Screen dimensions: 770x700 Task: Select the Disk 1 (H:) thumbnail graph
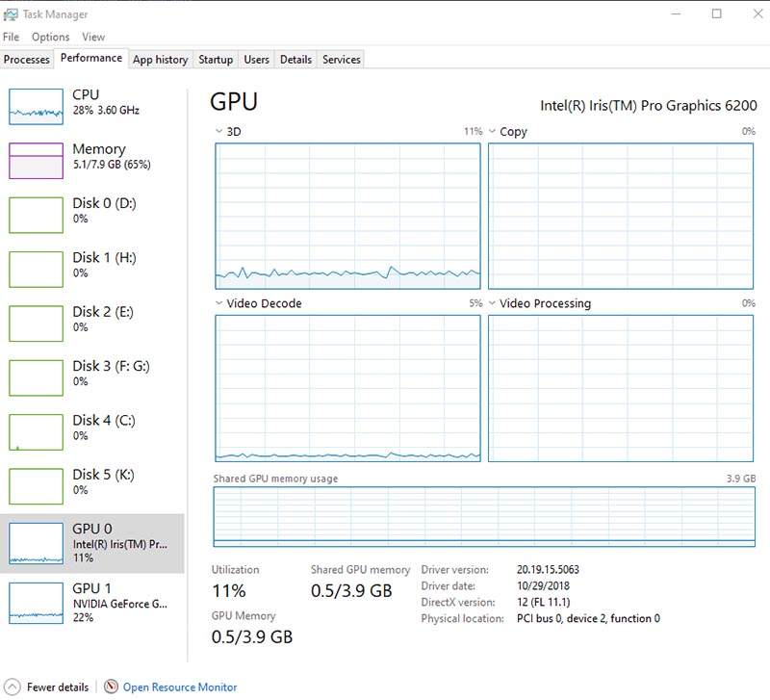coord(36,270)
